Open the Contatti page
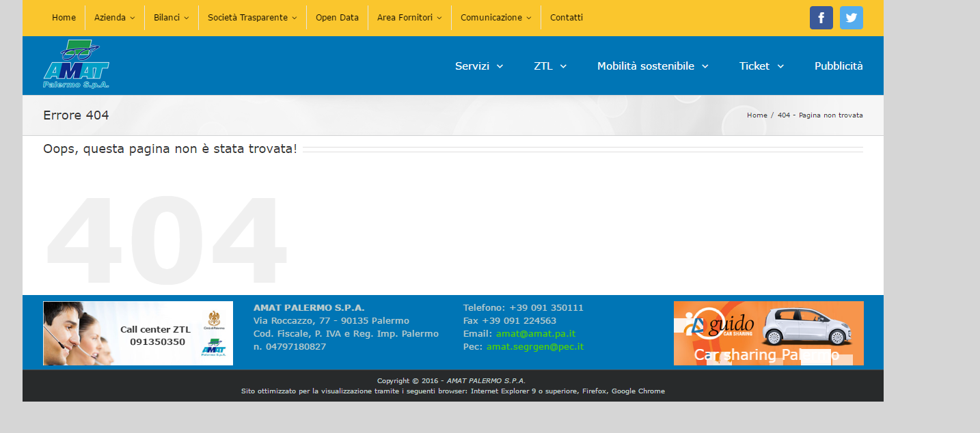The width and height of the screenshot is (980, 433). (567, 18)
